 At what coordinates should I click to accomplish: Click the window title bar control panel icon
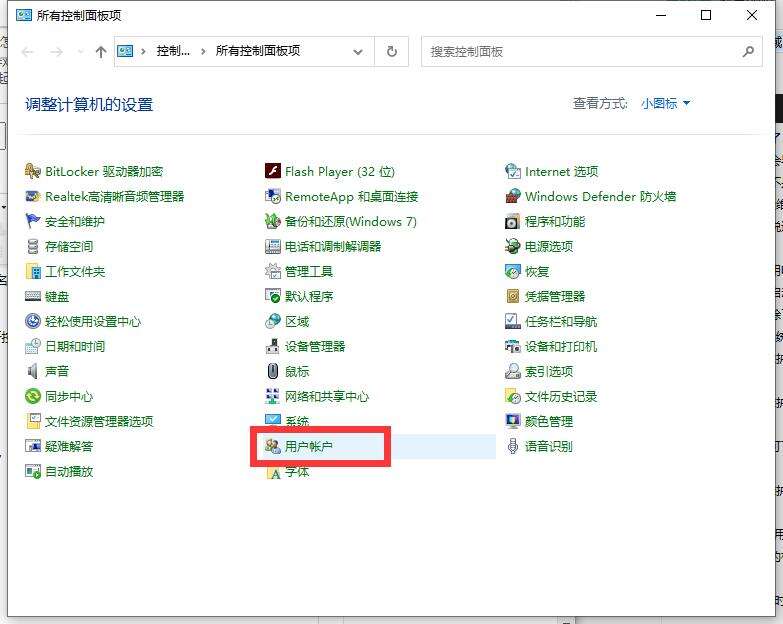pyautogui.click(x=24, y=15)
